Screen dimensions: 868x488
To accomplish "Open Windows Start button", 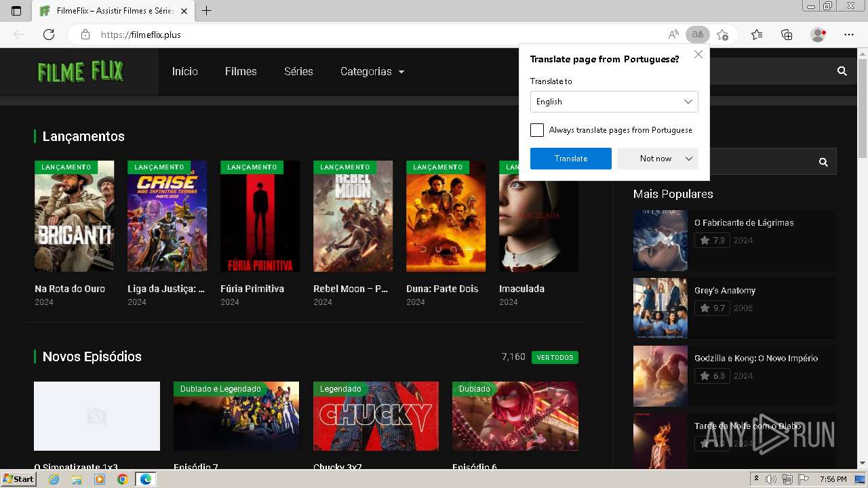I will pyautogui.click(x=19, y=479).
